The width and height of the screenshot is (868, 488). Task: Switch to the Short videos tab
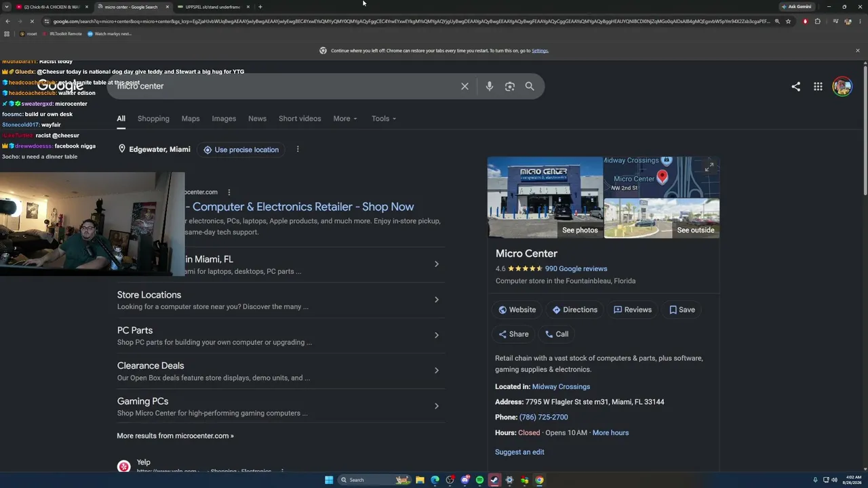point(300,119)
